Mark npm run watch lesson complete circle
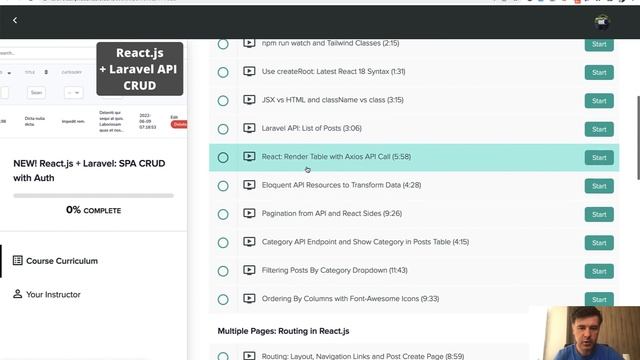Image resolution: width=640 pixels, height=360 pixels. [223, 44]
